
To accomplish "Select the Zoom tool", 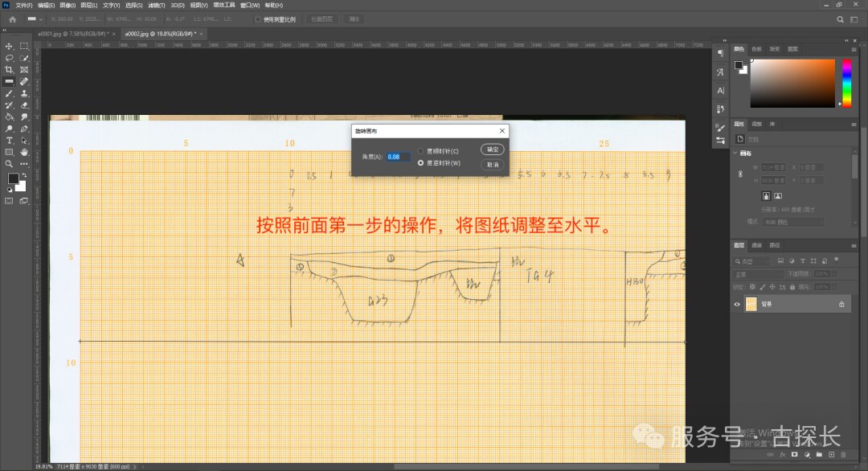I will pos(9,164).
